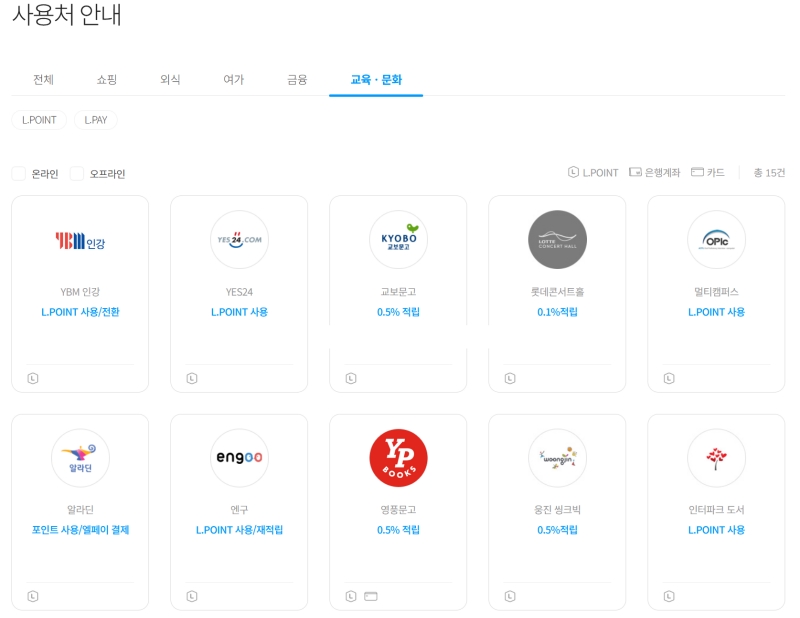Image resolution: width=800 pixels, height=618 pixels.
Task: Open the OPIc 멀티캠퍼스 logo
Action: point(716,239)
